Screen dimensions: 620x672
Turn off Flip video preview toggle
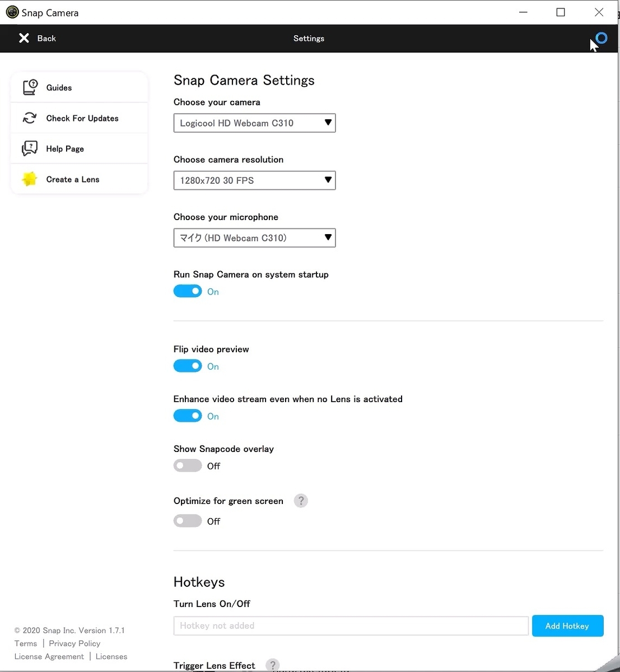[x=188, y=366]
